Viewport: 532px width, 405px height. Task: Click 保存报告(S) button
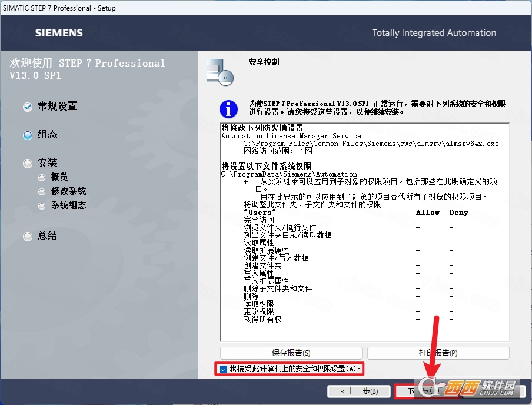291,353
